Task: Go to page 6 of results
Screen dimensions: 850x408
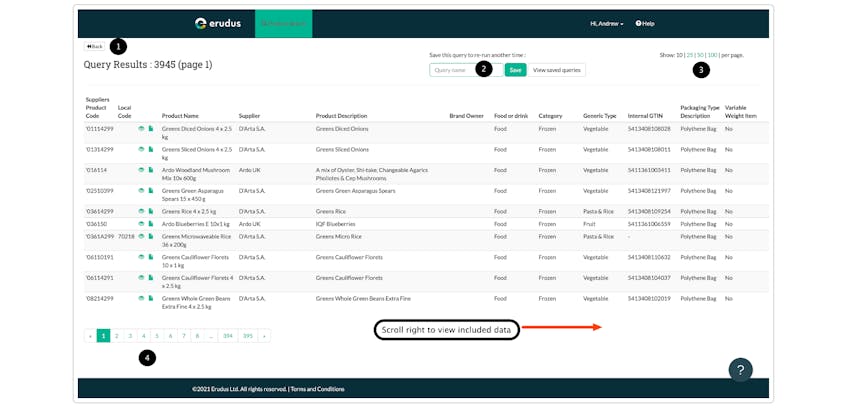Action: 170,336
